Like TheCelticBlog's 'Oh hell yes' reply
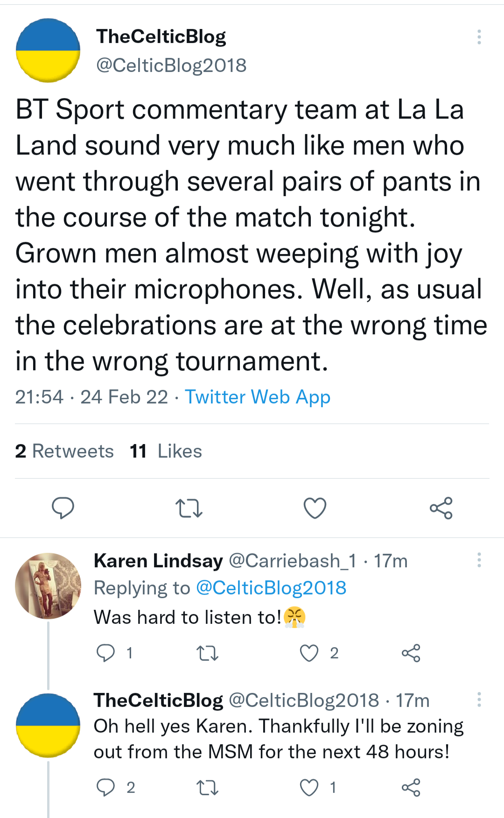The height and width of the screenshot is (818, 504). tap(309, 788)
